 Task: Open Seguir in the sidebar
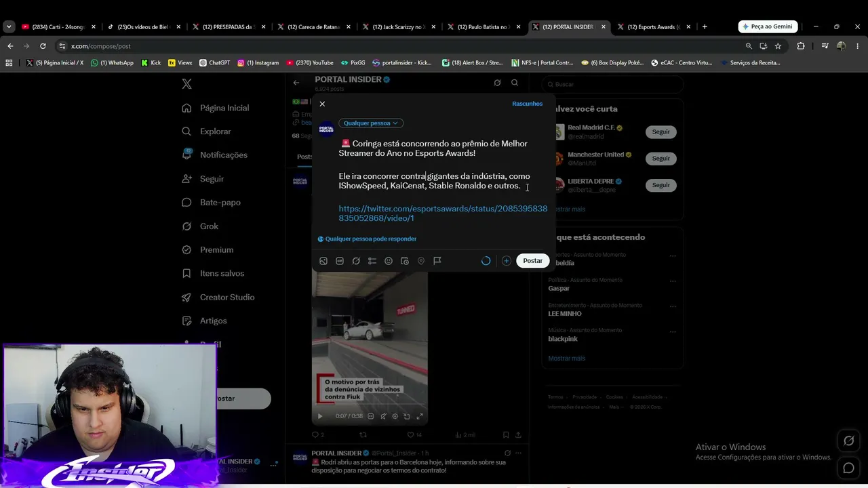point(203,179)
